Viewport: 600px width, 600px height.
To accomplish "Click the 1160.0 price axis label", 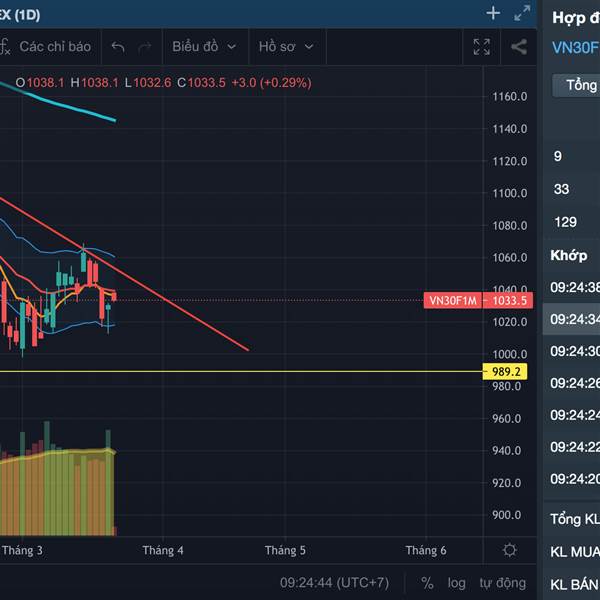I will (510, 96).
